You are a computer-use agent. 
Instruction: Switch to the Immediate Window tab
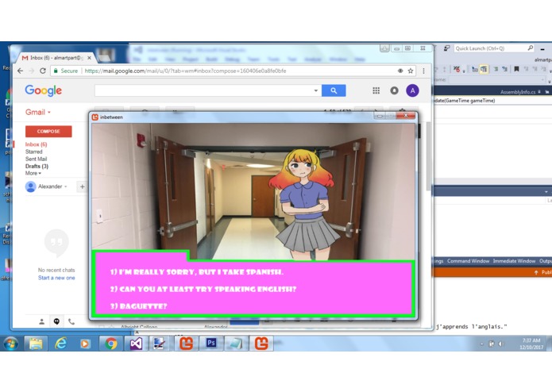point(514,261)
